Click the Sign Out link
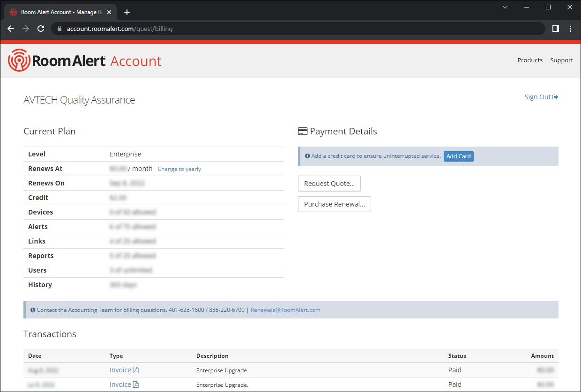Viewport: 581px width, 392px height. pyautogui.click(x=541, y=97)
